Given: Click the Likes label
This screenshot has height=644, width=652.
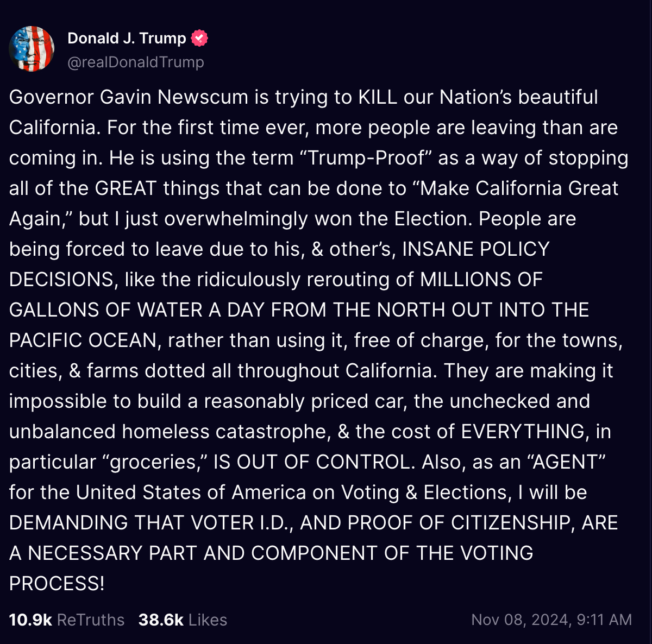Looking at the screenshot, I should tap(208, 620).
